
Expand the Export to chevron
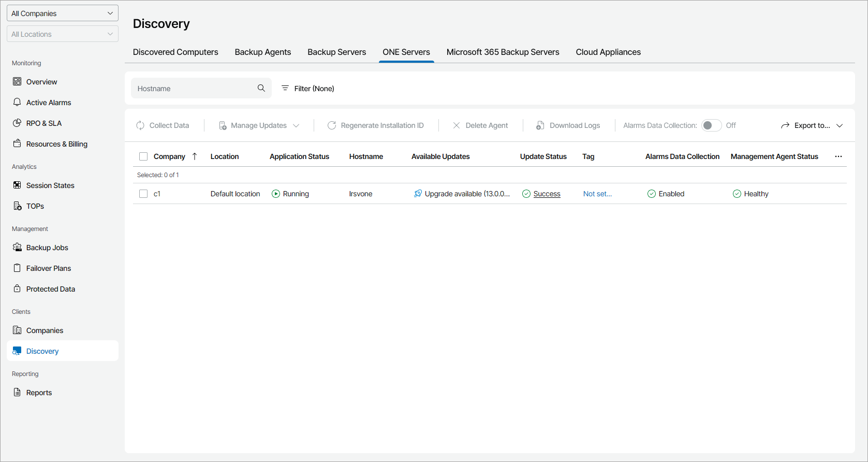(840, 125)
